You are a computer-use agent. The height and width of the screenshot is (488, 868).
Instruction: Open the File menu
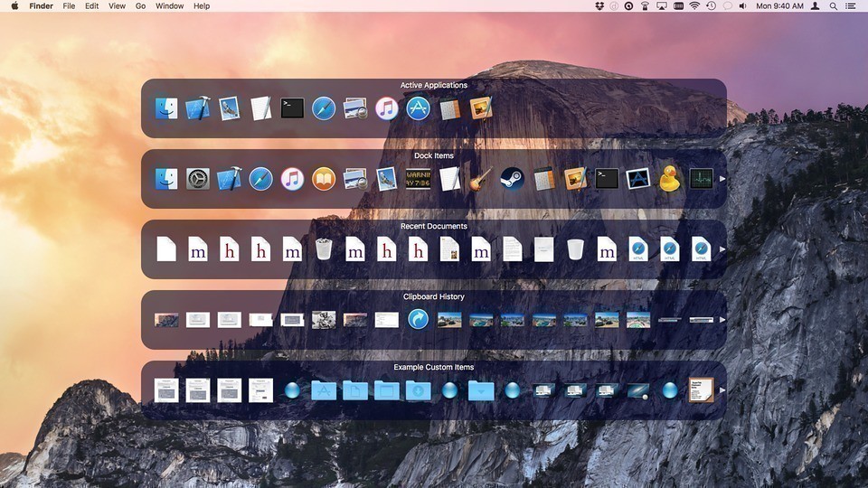[69, 6]
